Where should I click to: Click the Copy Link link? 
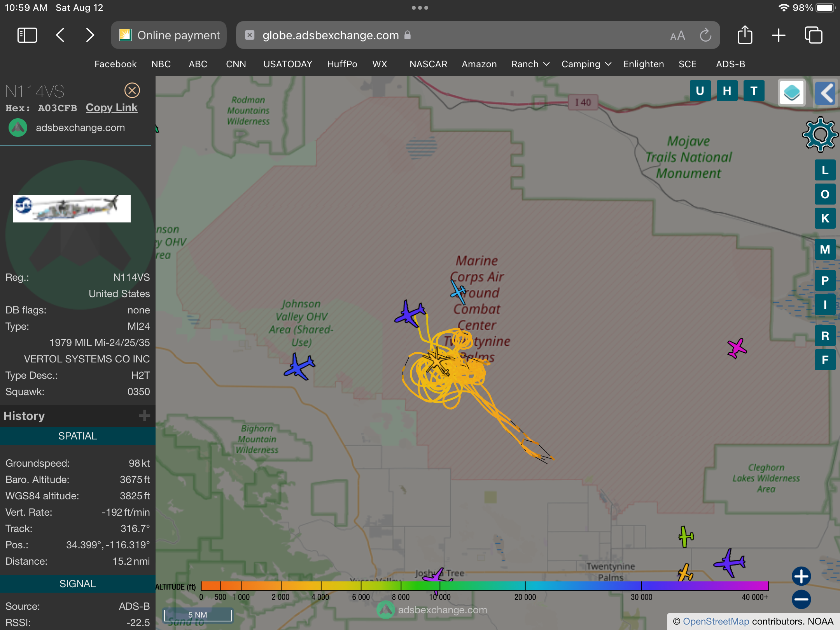112,108
